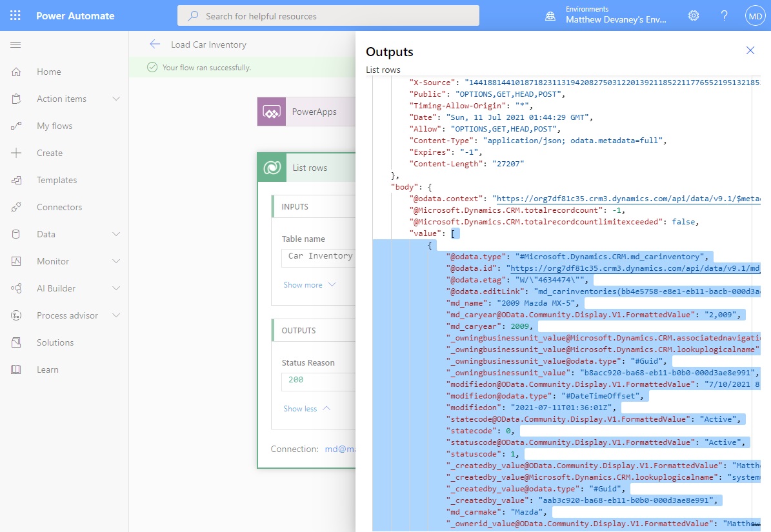Open the help question mark icon

tap(724, 15)
